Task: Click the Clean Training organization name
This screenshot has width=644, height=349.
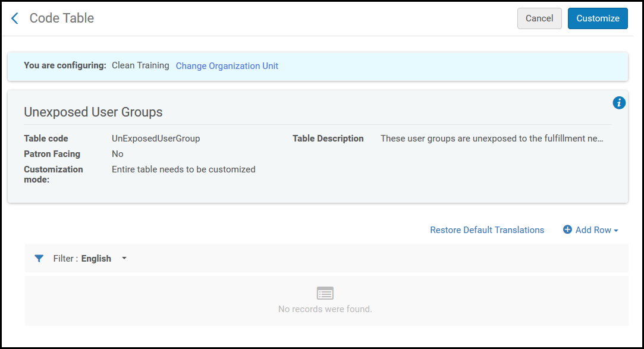Action: (140, 65)
